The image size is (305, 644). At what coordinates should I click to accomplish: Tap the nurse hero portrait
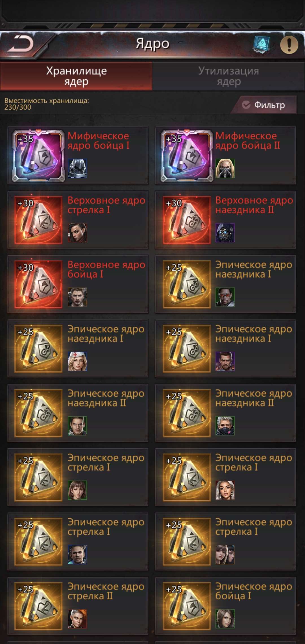point(77,362)
